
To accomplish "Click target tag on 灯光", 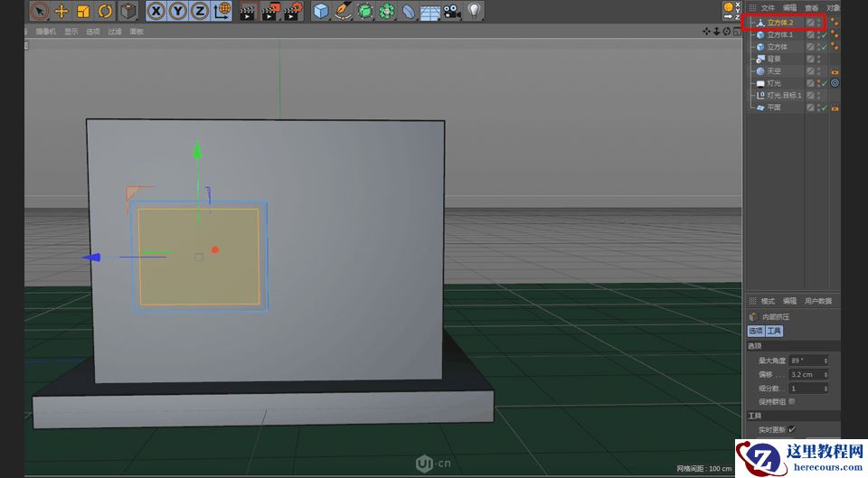I will tap(835, 83).
